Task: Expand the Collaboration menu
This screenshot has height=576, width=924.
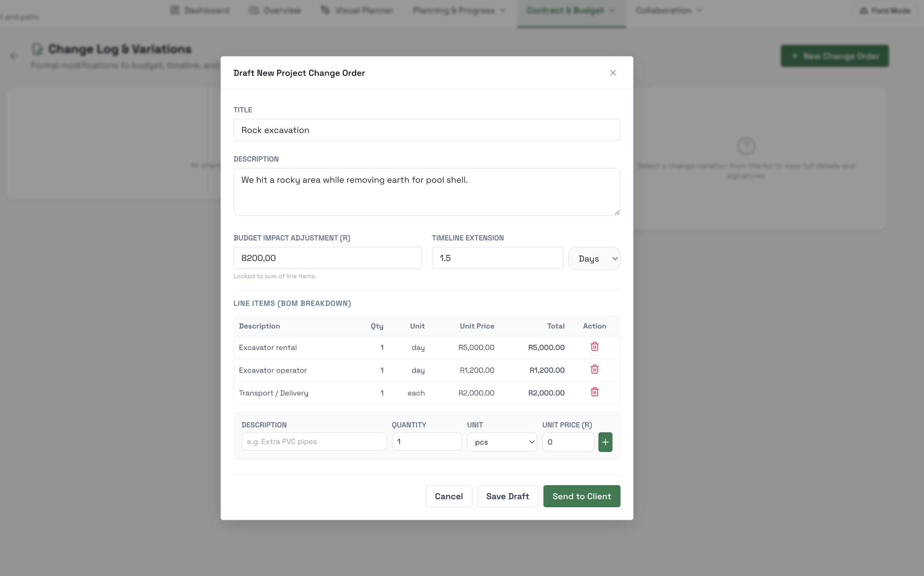Action: [x=669, y=10]
